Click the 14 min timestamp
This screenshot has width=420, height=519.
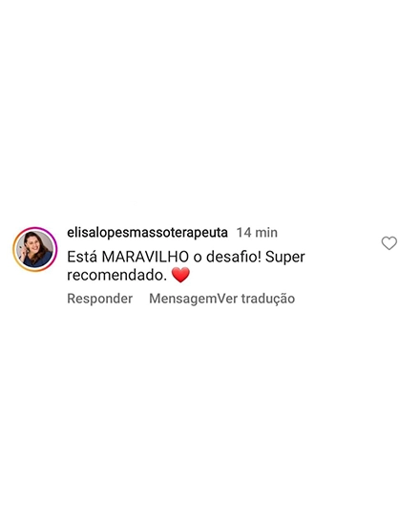click(x=257, y=233)
